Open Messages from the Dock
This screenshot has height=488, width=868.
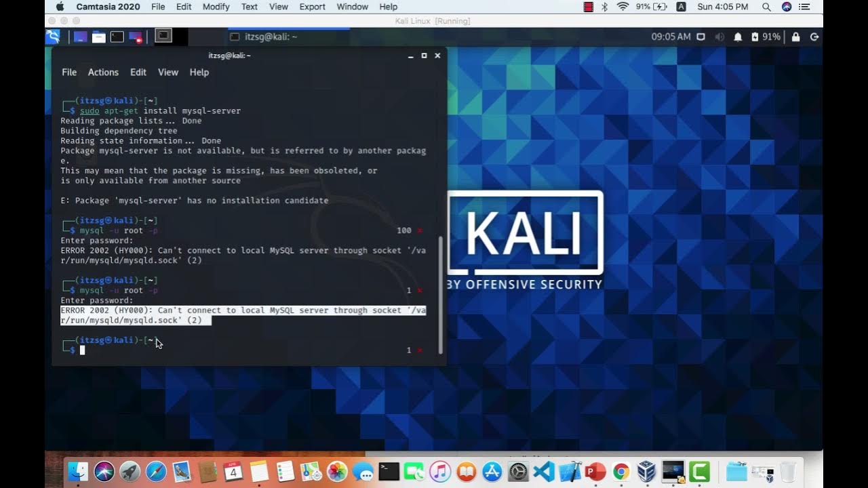(363, 472)
